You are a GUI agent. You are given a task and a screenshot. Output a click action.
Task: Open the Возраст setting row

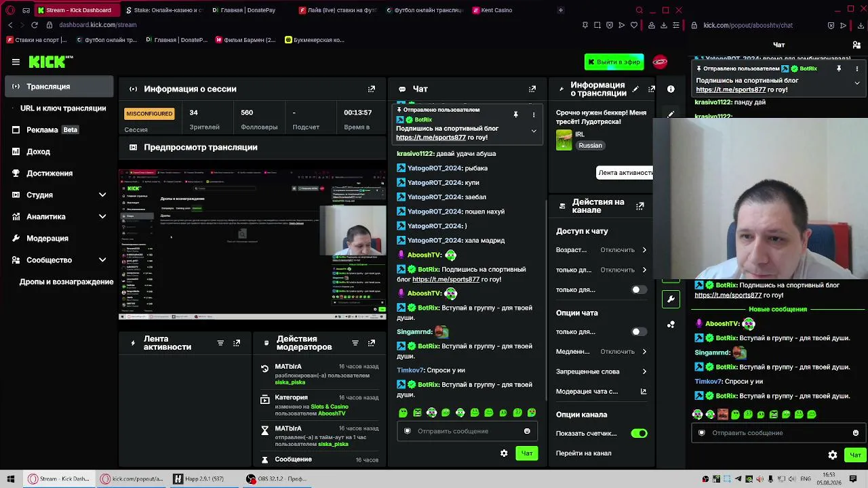(x=601, y=249)
